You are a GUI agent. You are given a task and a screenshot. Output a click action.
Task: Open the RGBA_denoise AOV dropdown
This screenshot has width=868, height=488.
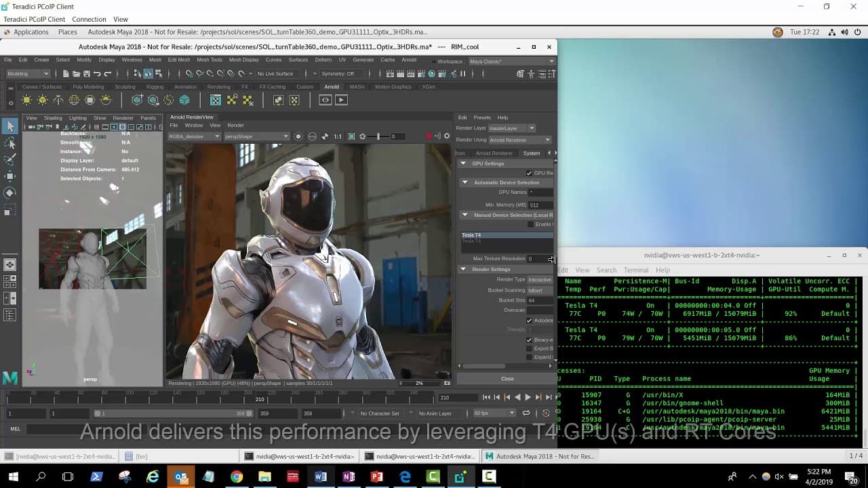tap(195, 136)
